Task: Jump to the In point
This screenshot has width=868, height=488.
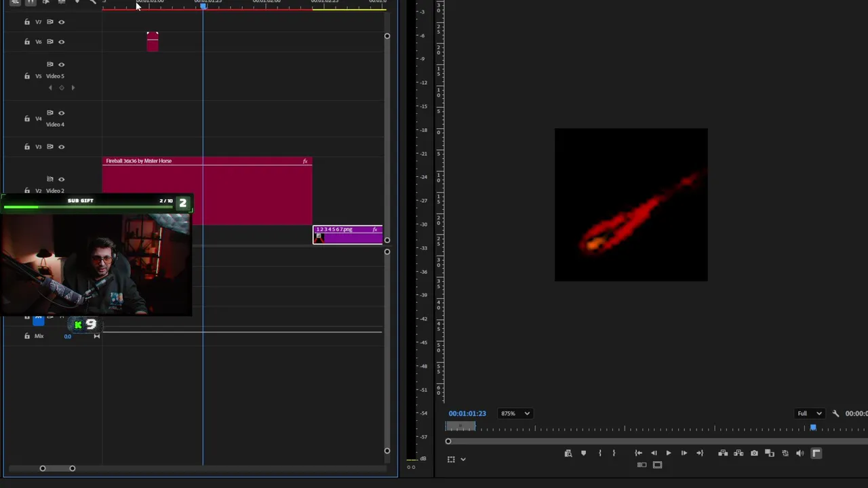Action: 638,453
